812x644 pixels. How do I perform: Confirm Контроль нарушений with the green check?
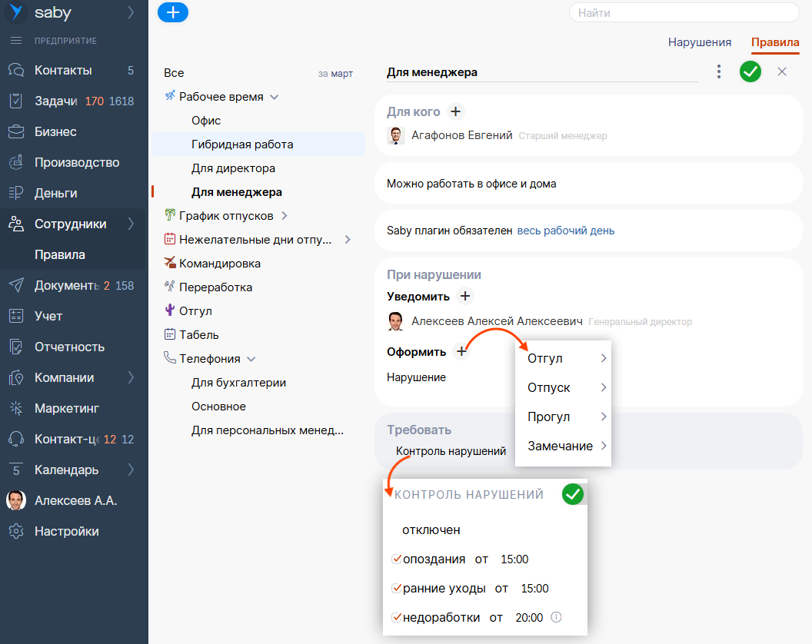pos(572,494)
